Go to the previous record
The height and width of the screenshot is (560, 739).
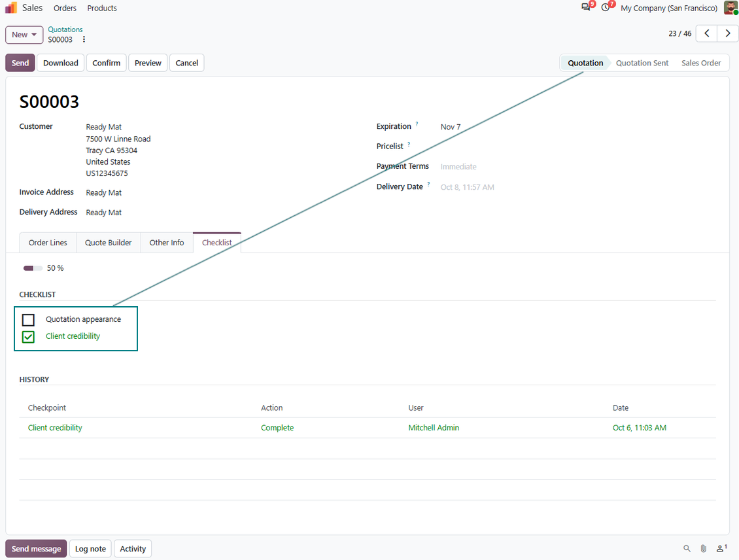(706, 33)
